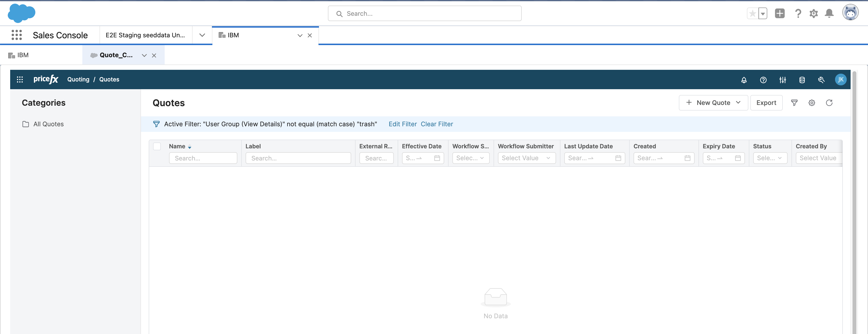Refresh the Quotes list
Screen dimensions: 868x334
[829, 103]
